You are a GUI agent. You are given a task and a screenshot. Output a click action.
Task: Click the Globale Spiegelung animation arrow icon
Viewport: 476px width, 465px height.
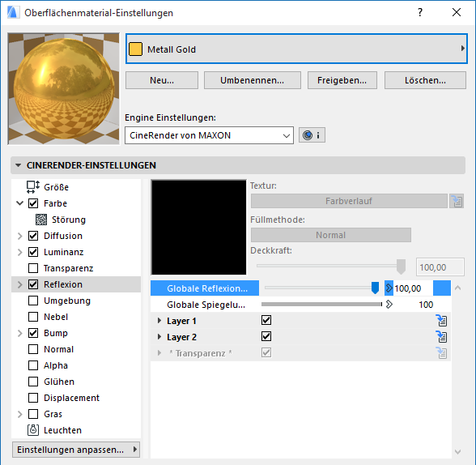pyautogui.click(x=389, y=305)
